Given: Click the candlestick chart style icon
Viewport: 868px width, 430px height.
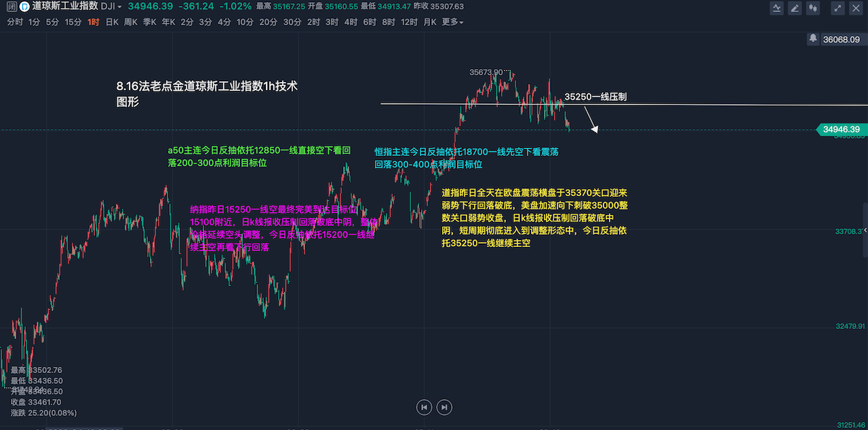Looking at the screenshot, I should (x=812, y=9).
